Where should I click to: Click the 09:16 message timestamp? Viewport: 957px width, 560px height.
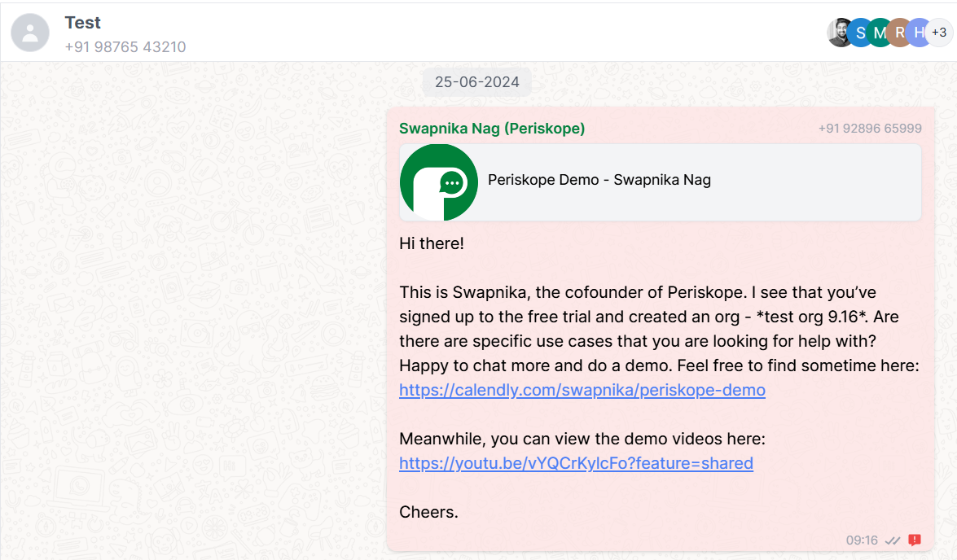coord(862,540)
